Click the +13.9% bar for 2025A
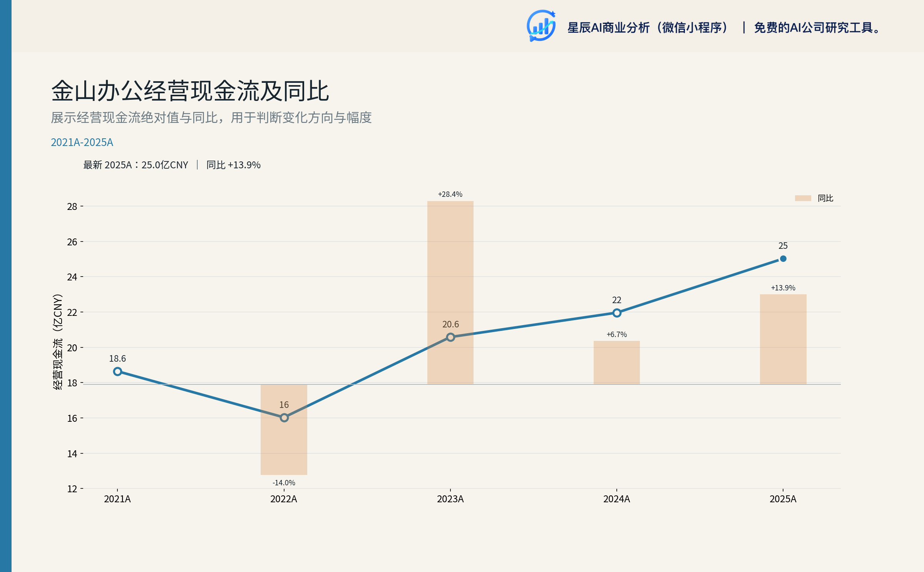 click(x=783, y=339)
